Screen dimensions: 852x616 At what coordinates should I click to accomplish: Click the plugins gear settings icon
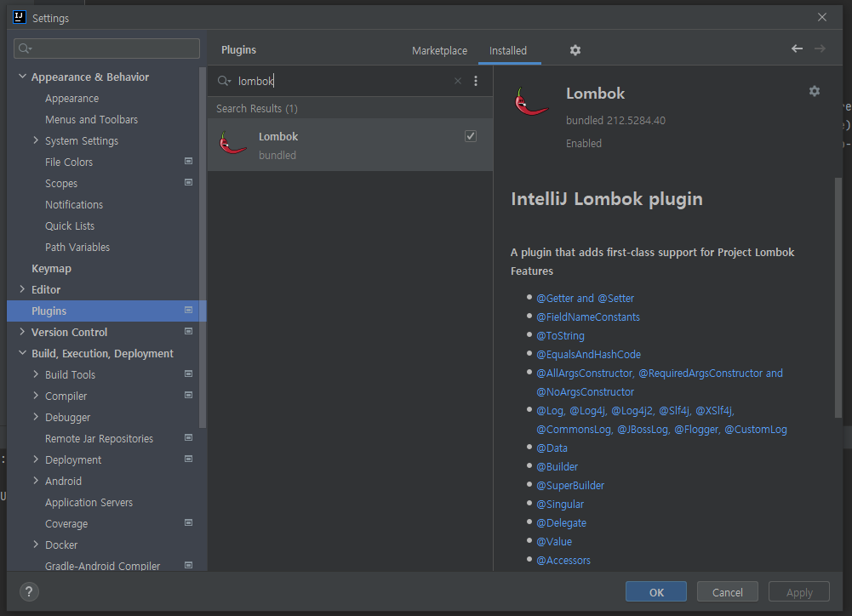[575, 50]
